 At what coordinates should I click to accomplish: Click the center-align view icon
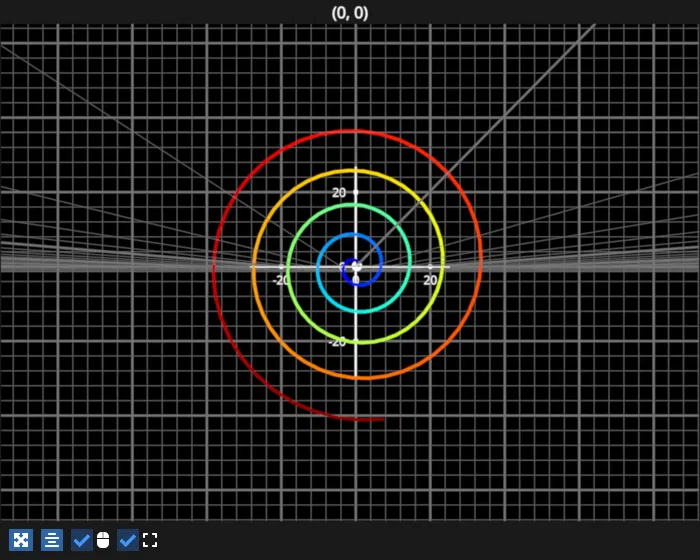click(x=52, y=540)
